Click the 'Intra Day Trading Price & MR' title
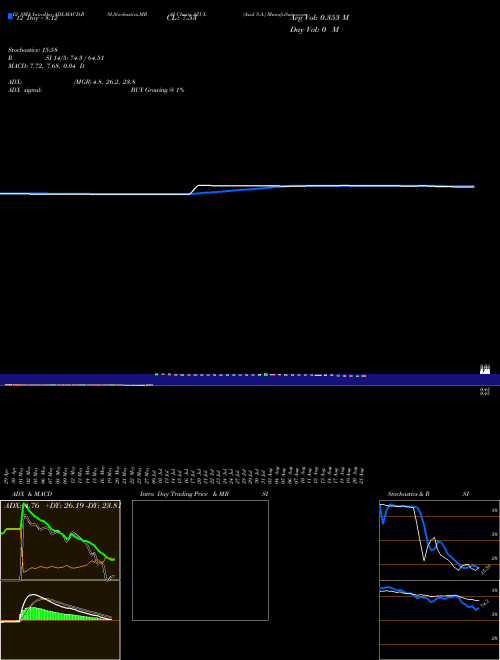The width and height of the screenshot is (500, 660). point(184,494)
